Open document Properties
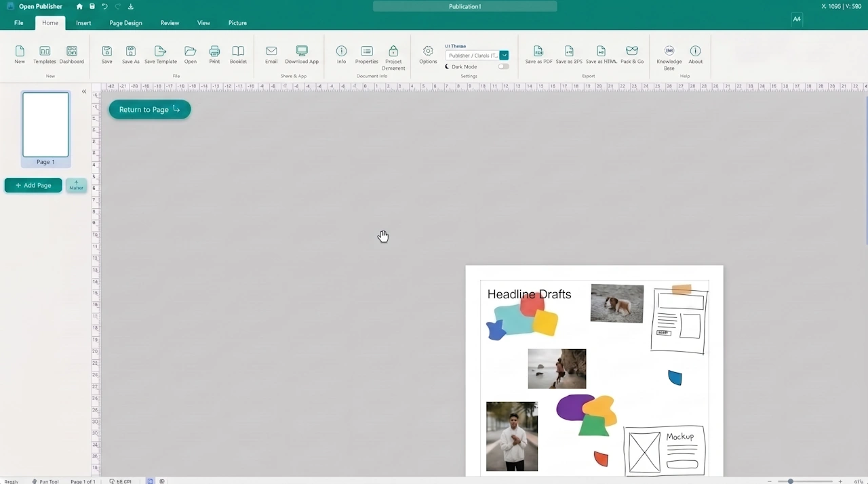 (367, 55)
